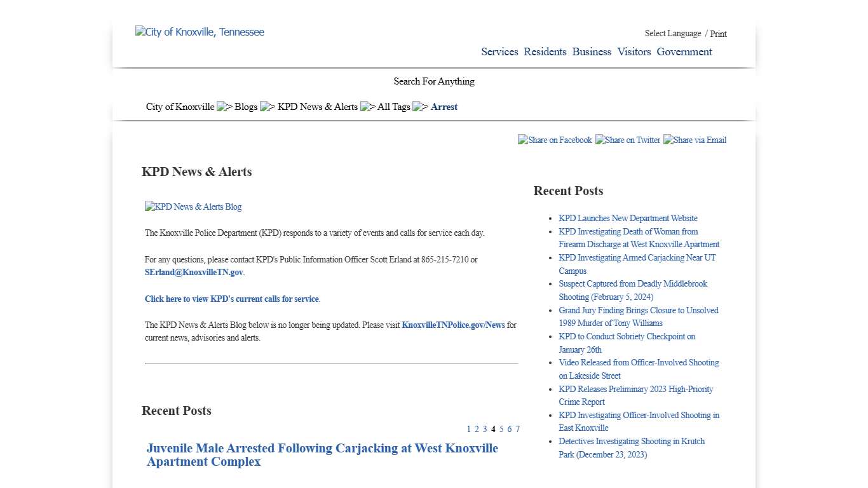
Task: Click the Share via Email icon
Action: (x=695, y=140)
